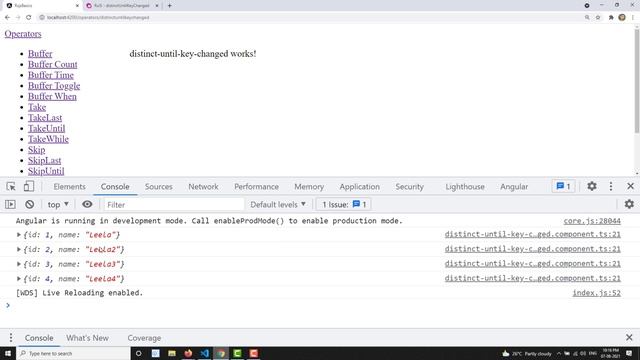Go forward in the browser
This screenshot has height=360, width=640.
pyautogui.click(x=18, y=18)
